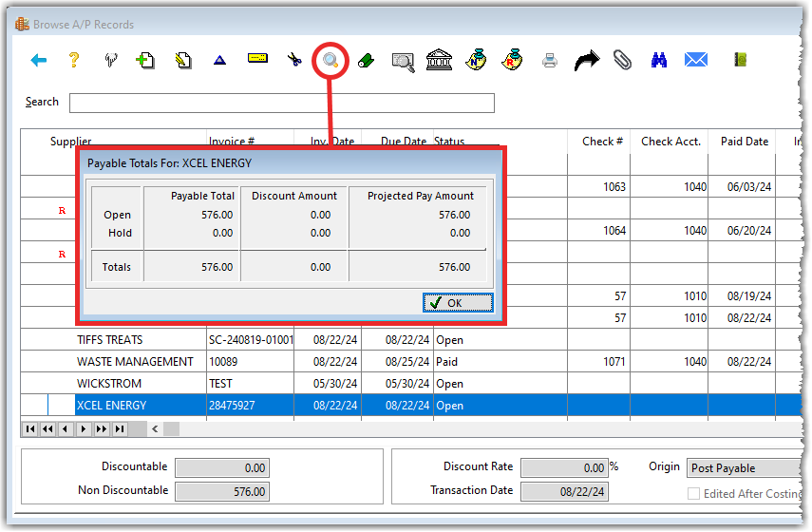Click invoice number 28475927
The height and width of the screenshot is (532, 812).
tap(232, 406)
